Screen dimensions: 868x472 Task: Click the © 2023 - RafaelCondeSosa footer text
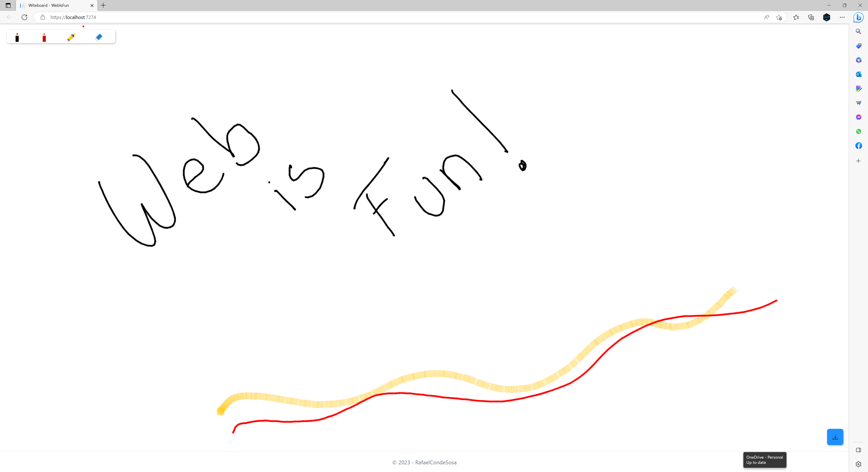point(424,463)
